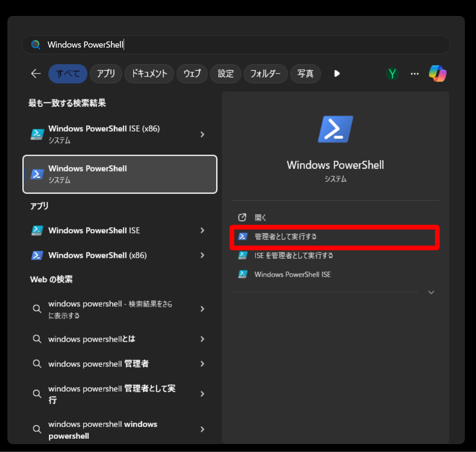
Task: Open the three-dot more options menu
Action: coord(414,74)
